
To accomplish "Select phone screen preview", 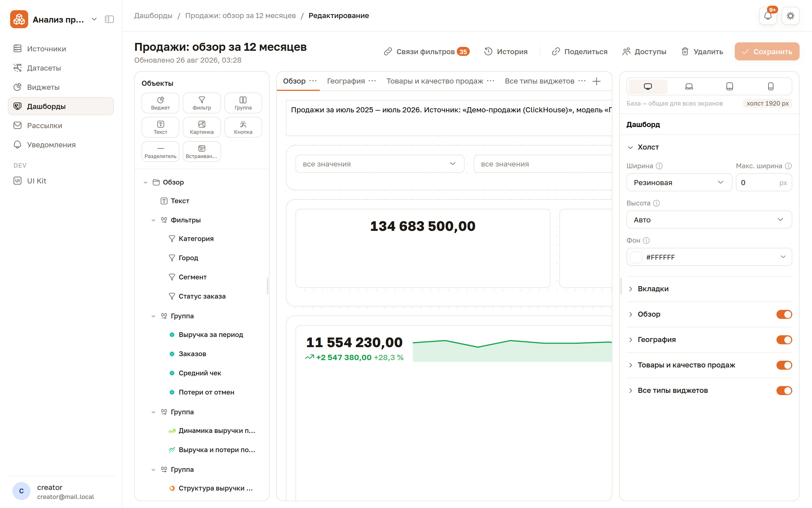I will point(771,86).
